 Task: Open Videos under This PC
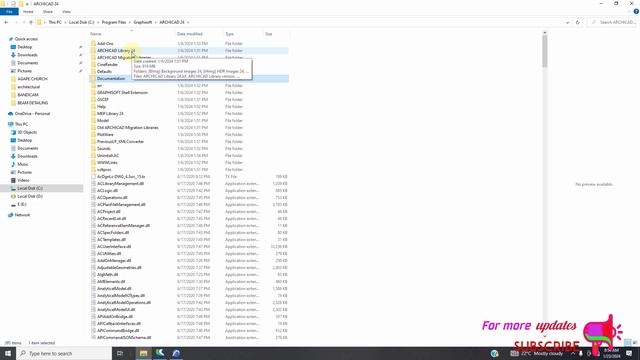point(23,180)
